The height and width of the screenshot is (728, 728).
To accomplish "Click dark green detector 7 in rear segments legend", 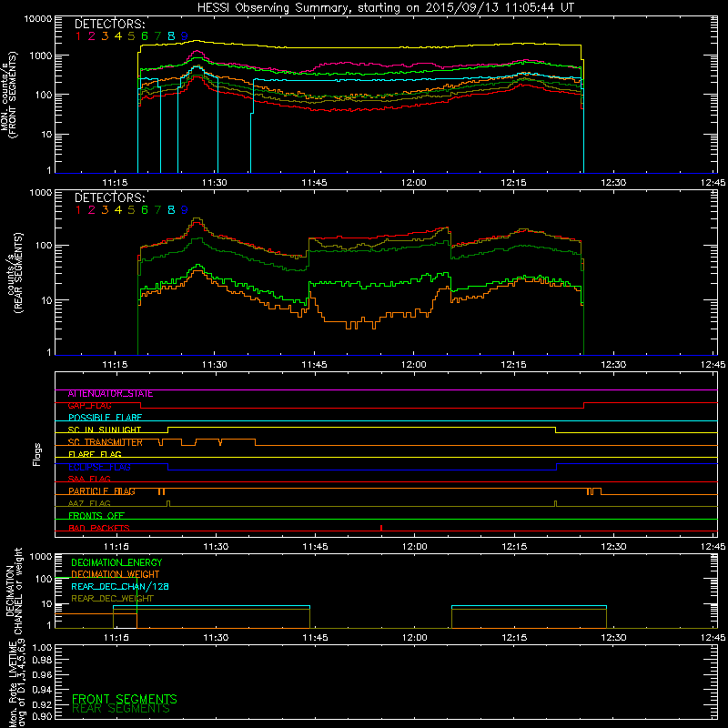I will tap(157, 210).
